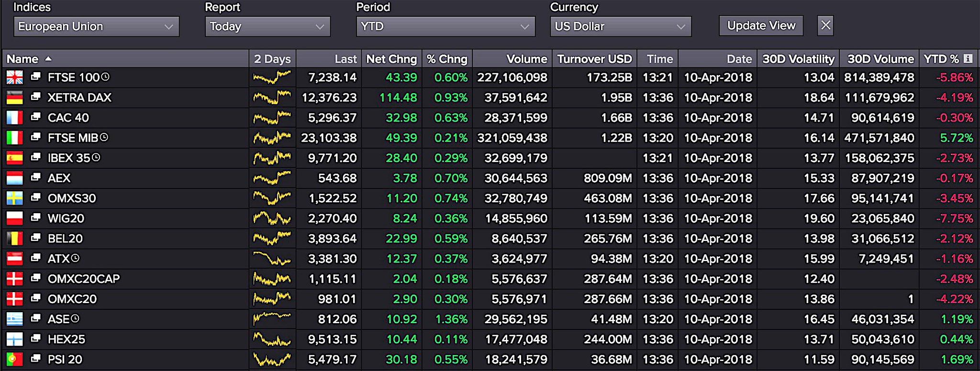Open the IBEX 35 popout window icon
Viewport: 980px width, 371px height.
coord(35,157)
